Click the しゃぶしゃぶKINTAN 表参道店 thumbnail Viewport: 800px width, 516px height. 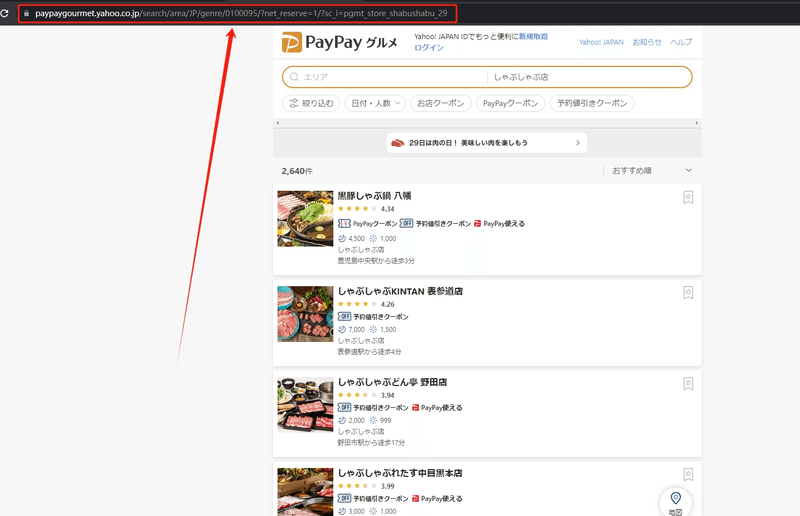point(305,314)
